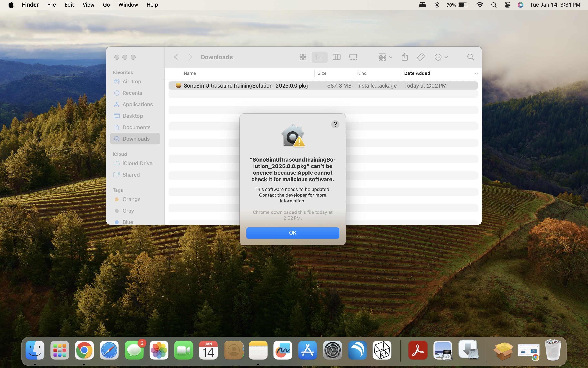This screenshot has width=588, height=368.
Task: Sort by the Name column header
Action: (190, 73)
